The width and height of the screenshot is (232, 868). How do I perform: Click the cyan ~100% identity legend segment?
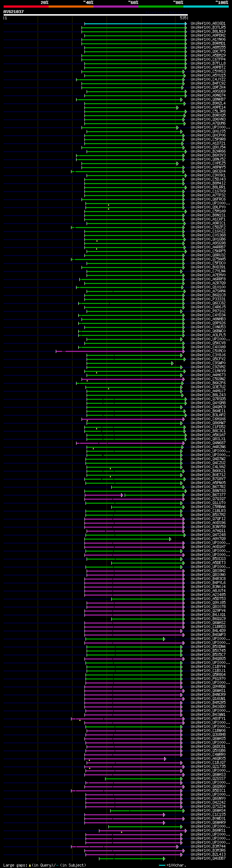(206, 7)
